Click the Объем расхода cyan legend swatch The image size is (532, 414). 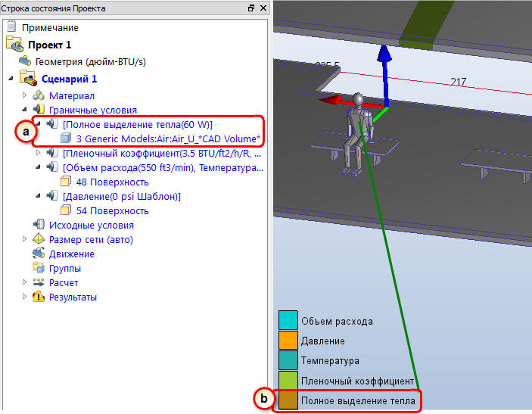288,320
